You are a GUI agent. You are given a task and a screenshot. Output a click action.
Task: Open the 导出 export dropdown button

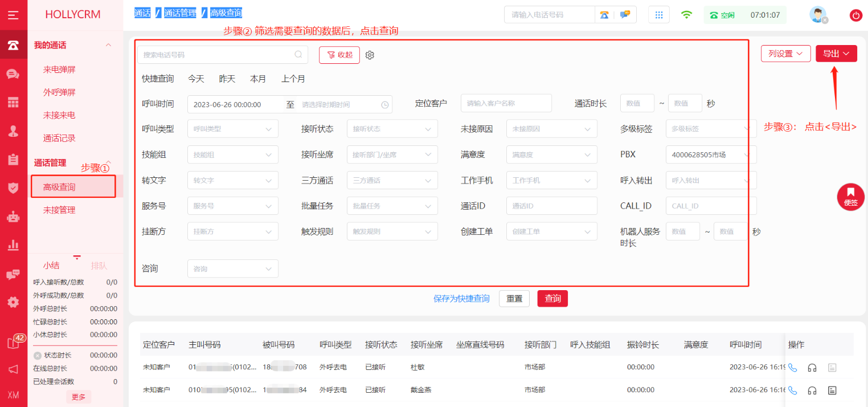click(x=836, y=54)
